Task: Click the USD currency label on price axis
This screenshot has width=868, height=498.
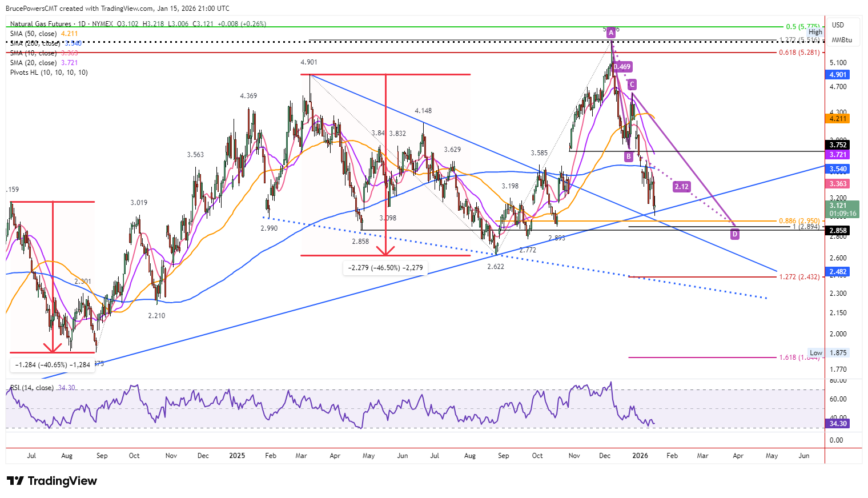Action: (x=838, y=25)
